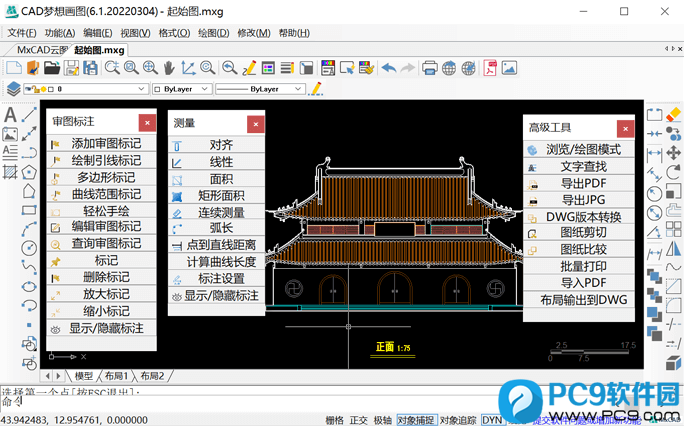This screenshot has width=684, height=426.
Task: Toggle 显示/隐藏标注 in 测量 panel
Action: click(x=216, y=296)
